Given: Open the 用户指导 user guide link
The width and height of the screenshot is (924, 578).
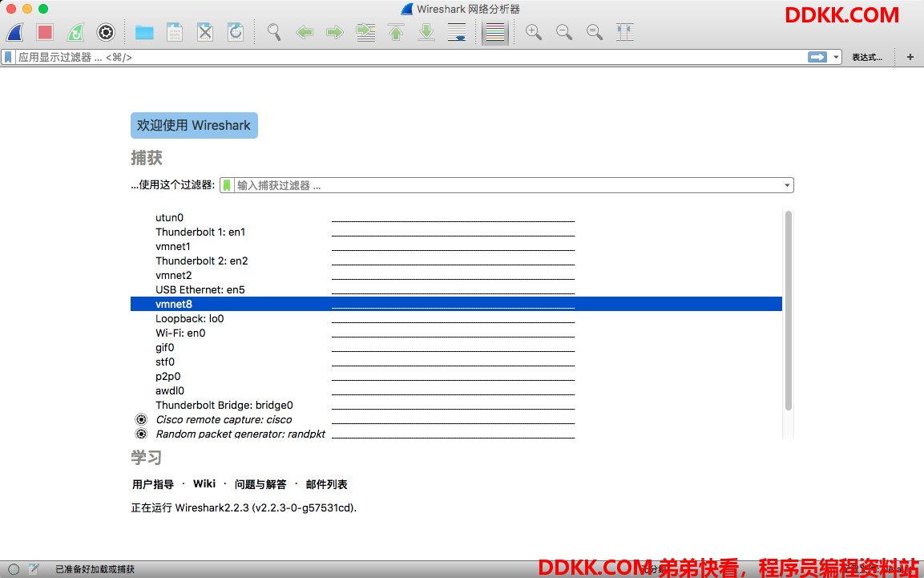Looking at the screenshot, I should tap(152, 484).
